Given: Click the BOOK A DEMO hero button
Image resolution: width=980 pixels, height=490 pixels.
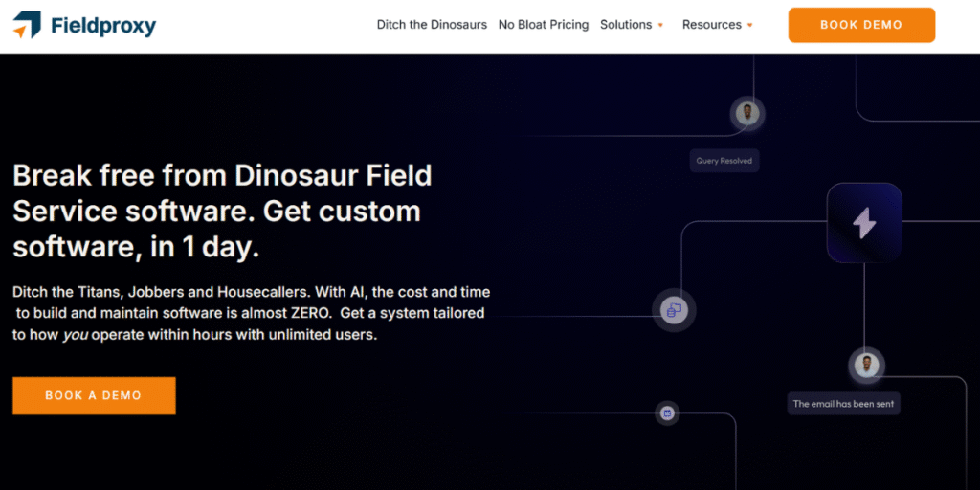Looking at the screenshot, I should 94,395.
